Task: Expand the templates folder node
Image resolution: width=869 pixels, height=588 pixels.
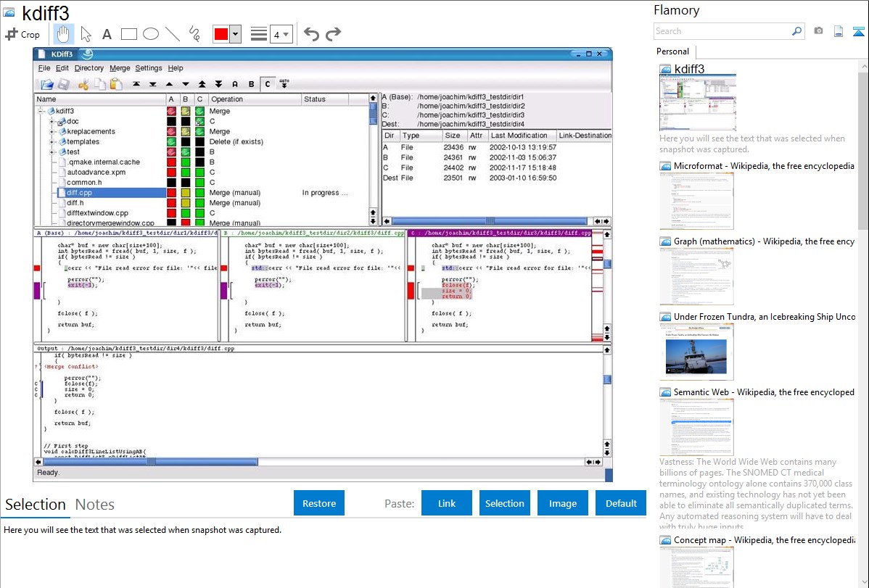Action: point(52,142)
